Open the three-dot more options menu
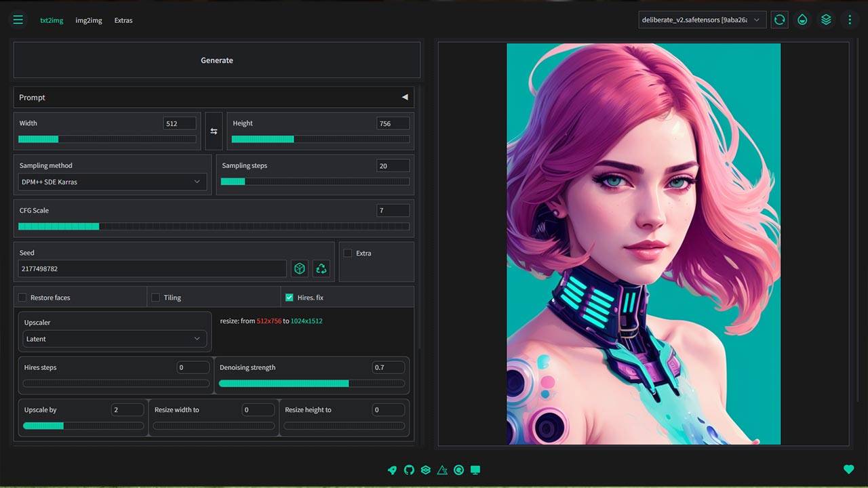Image resolution: width=868 pixels, height=488 pixels. [850, 20]
